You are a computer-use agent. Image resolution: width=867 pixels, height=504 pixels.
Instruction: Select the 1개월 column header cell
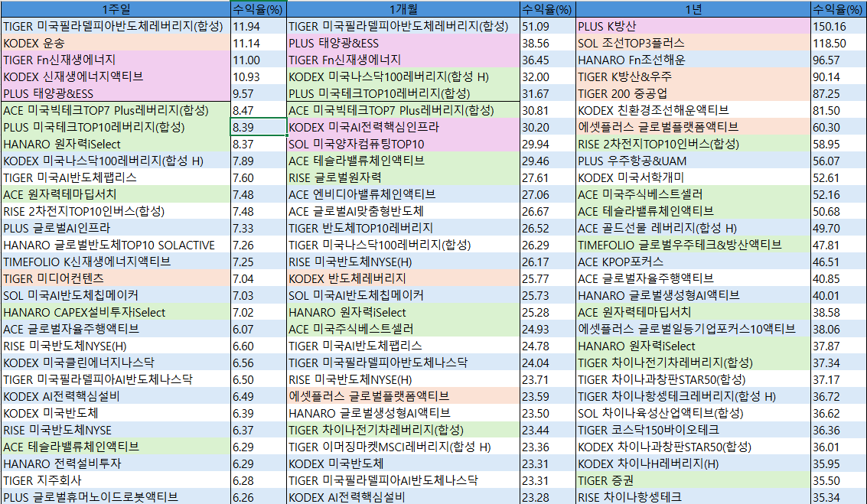[x=403, y=9]
